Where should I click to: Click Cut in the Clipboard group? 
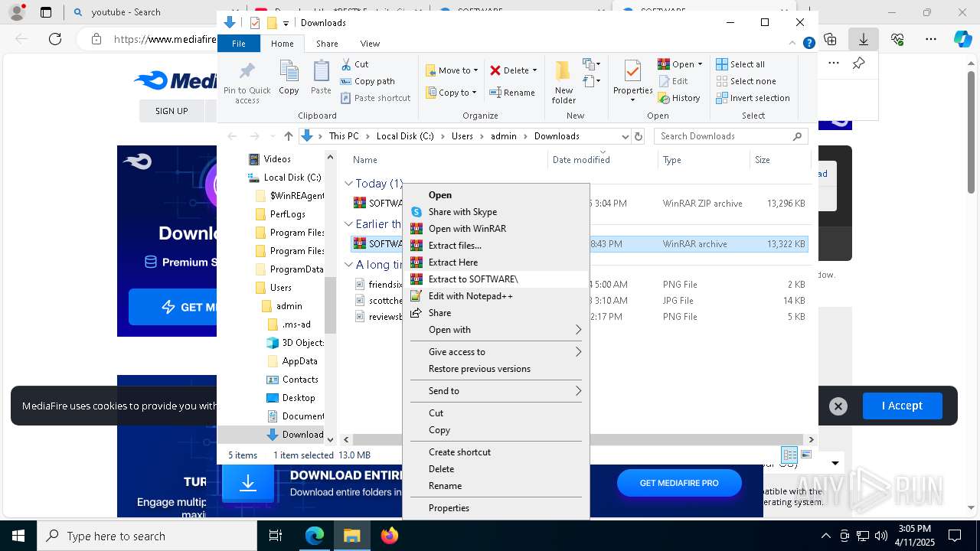[x=354, y=64]
